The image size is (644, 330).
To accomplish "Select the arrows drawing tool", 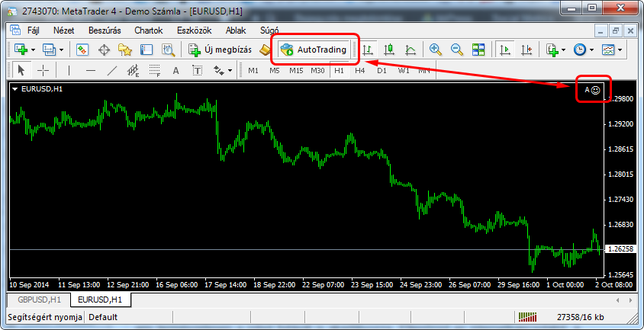I will pos(219,71).
